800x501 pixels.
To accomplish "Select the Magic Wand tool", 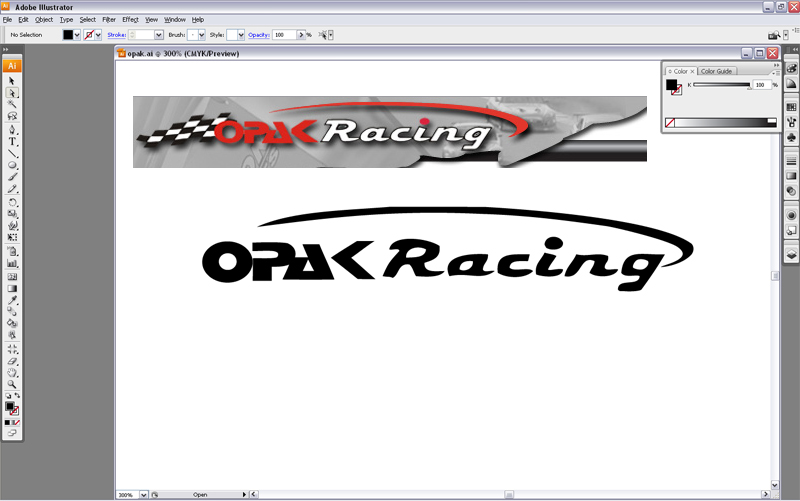I will pyautogui.click(x=12, y=105).
